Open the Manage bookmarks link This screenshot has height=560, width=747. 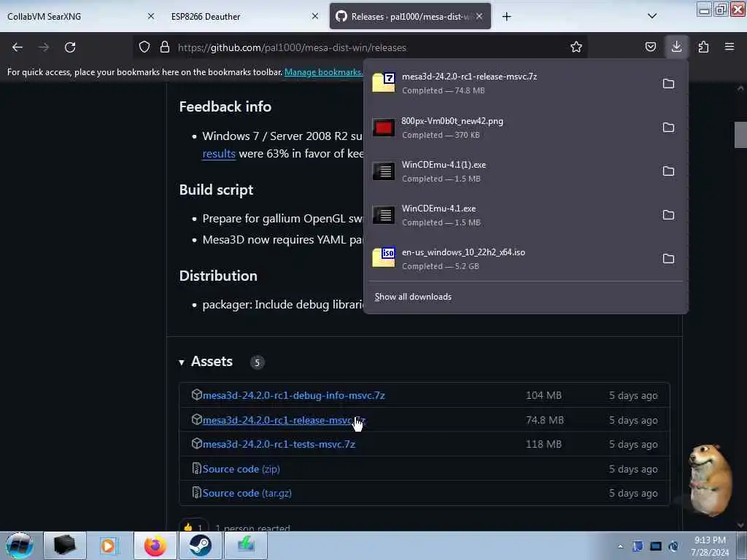(x=323, y=72)
